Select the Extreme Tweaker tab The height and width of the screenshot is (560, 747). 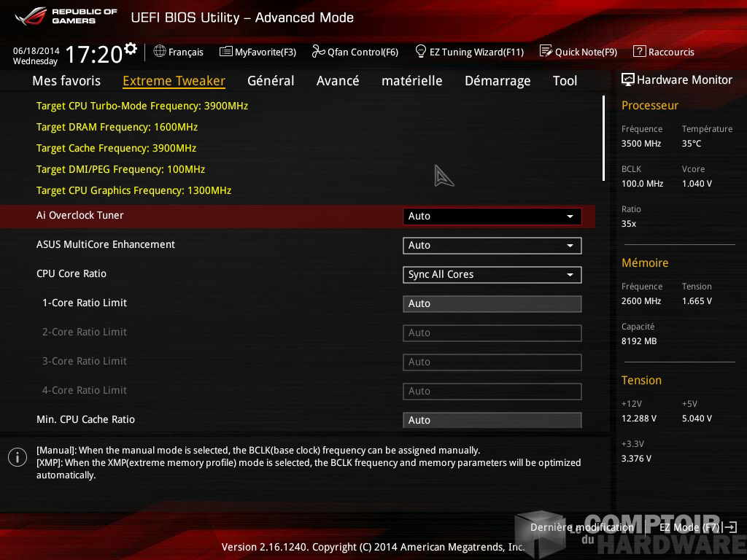[174, 81]
